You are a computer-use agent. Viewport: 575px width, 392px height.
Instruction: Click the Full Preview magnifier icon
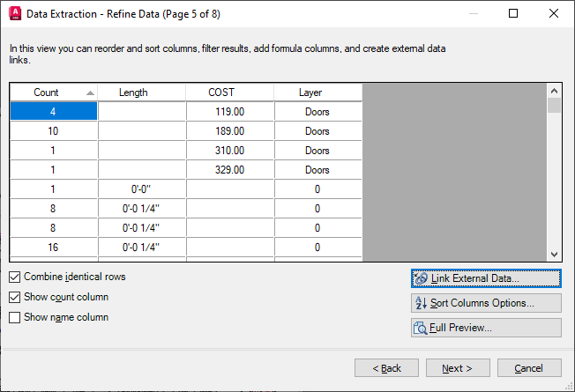[x=421, y=328]
